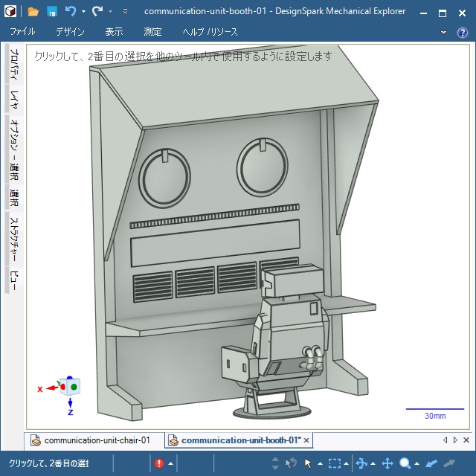Undo the last action
The height and width of the screenshot is (476, 476).
(x=71, y=12)
